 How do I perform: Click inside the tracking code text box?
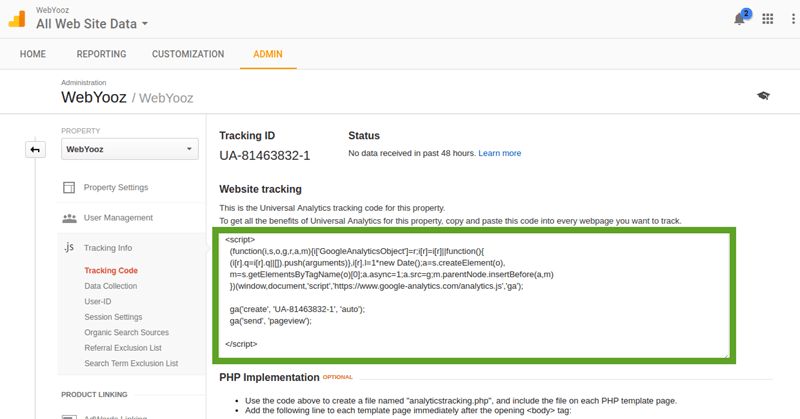474,295
